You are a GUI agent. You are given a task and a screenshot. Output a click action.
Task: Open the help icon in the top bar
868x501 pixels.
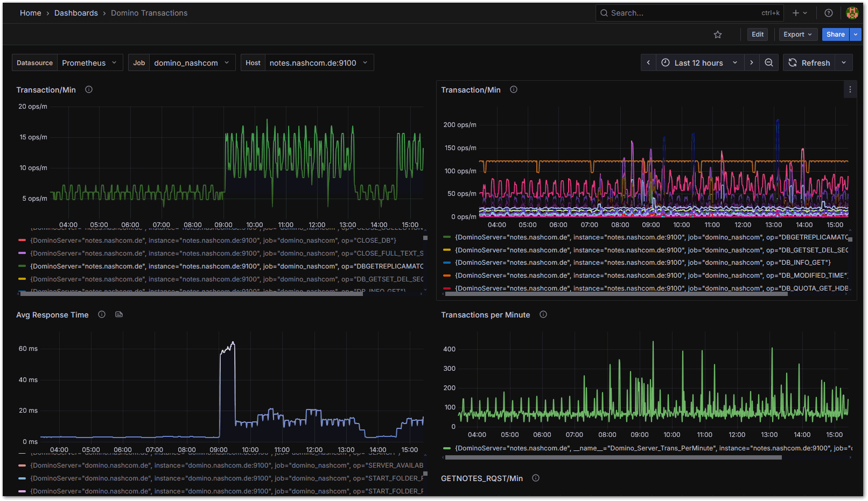tap(828, 12)
